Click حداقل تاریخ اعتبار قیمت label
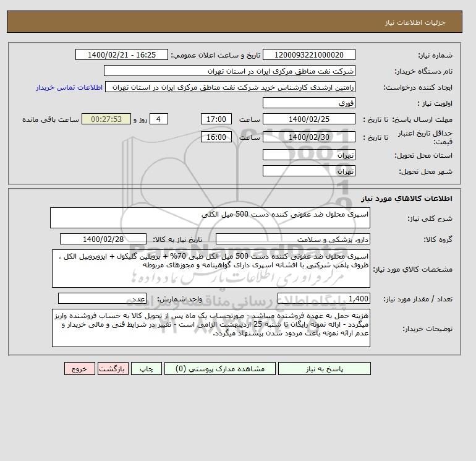Screen dimensions: 476x461 pos(425,137)
